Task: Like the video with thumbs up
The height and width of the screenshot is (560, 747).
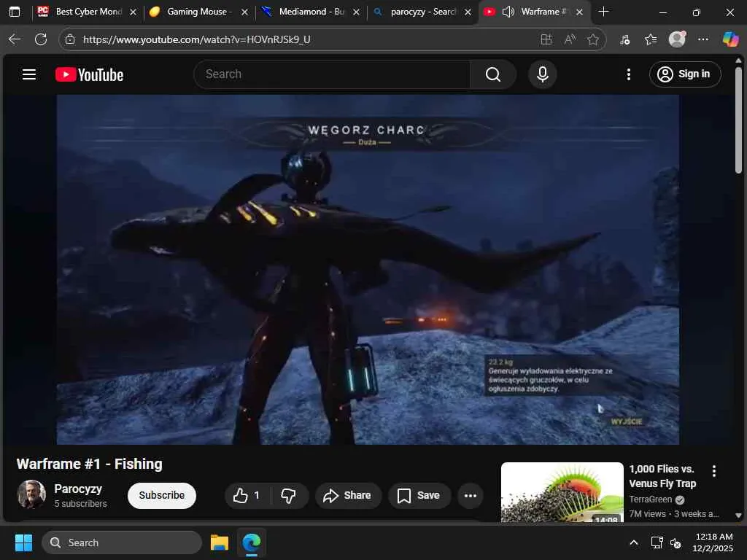Action: click(x=247, y=496)
